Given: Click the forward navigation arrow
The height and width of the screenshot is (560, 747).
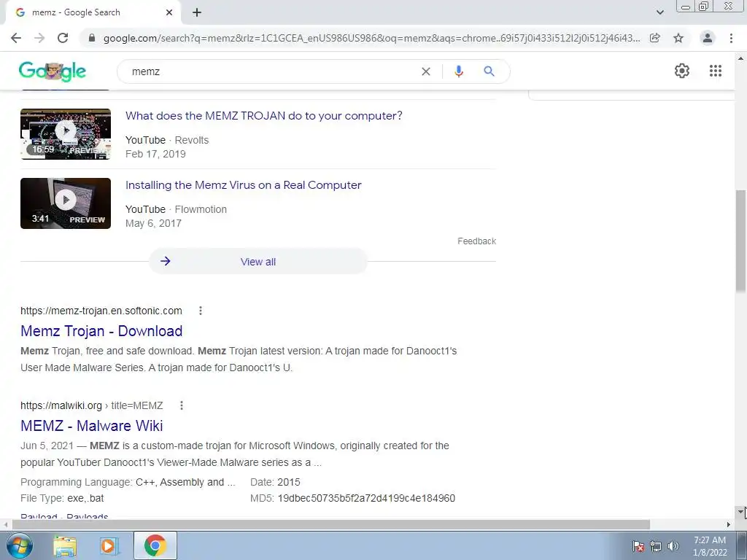Looking at the screenshot, I should tap(39, 38).
